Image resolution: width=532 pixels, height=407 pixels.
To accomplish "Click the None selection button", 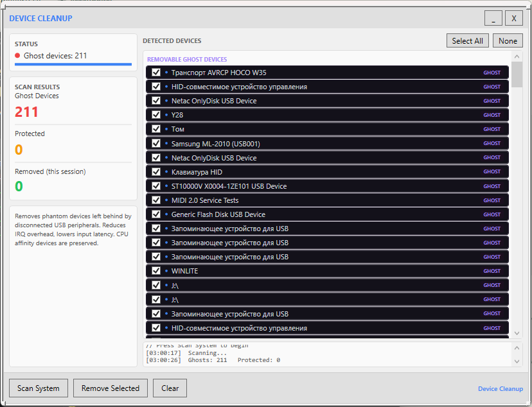I will pyautogui.click(x=508, y=41).
